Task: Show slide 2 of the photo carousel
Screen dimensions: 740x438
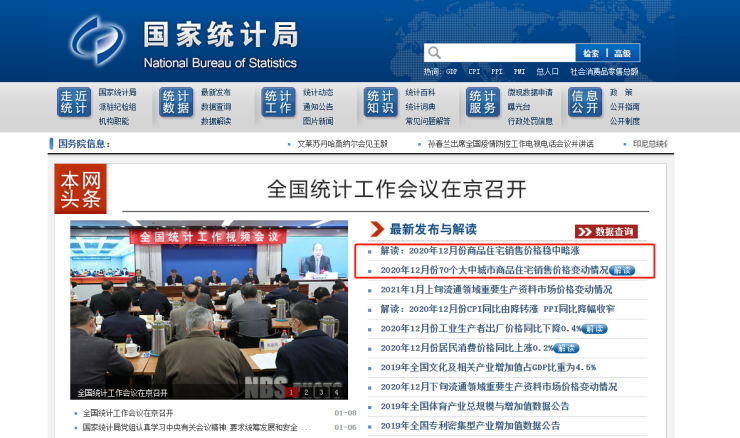Action: (x=306, y=392)
